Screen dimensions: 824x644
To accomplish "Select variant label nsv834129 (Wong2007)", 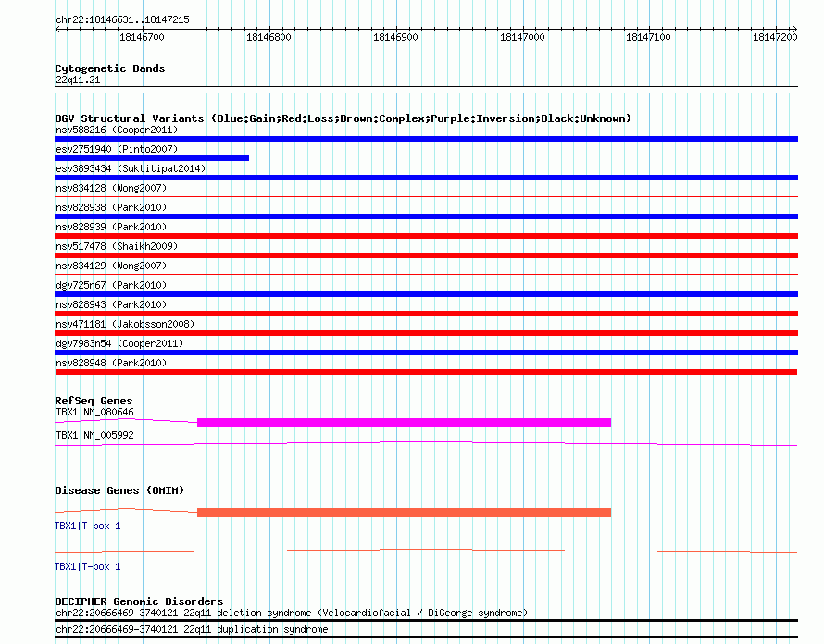I will 111,266.
